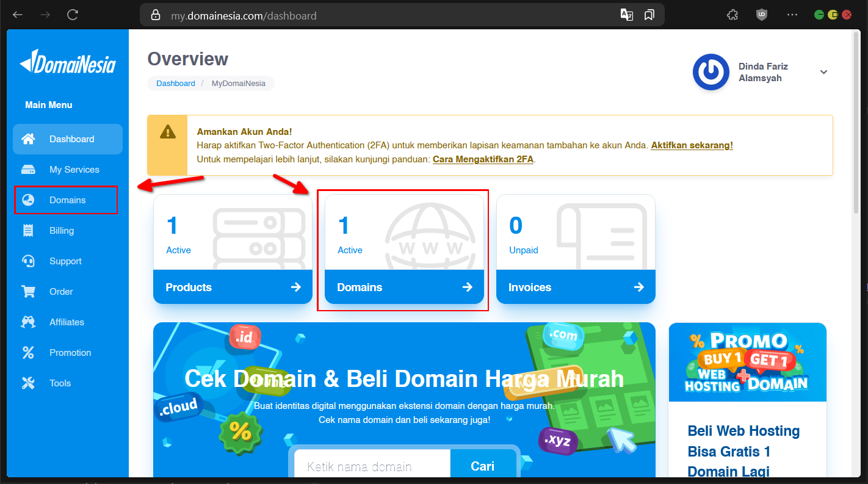Viewport: 868px width, 484px height.
Task: Select Domains in the main menu
Action: [x=67, y=200]
